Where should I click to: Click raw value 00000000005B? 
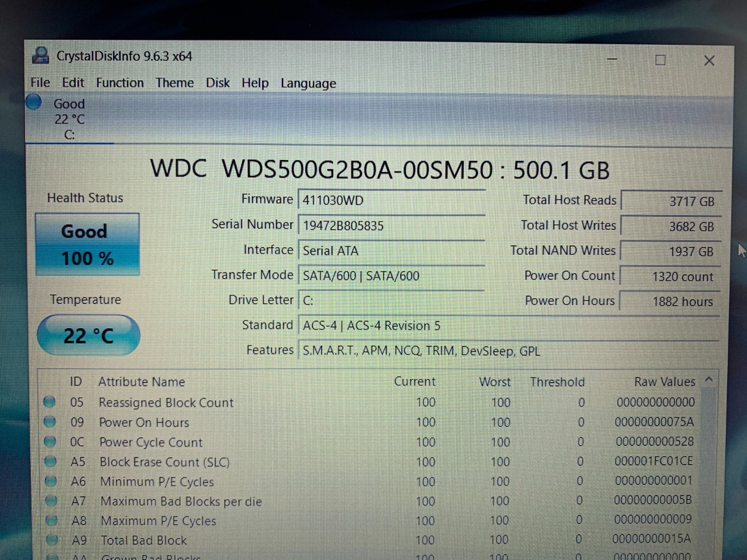(653, 500)
